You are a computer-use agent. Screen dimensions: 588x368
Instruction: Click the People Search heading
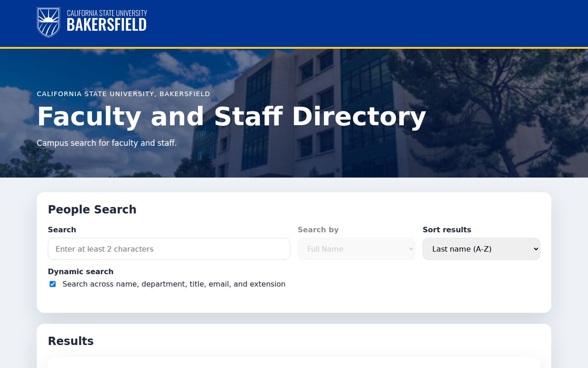click(92, 209)
